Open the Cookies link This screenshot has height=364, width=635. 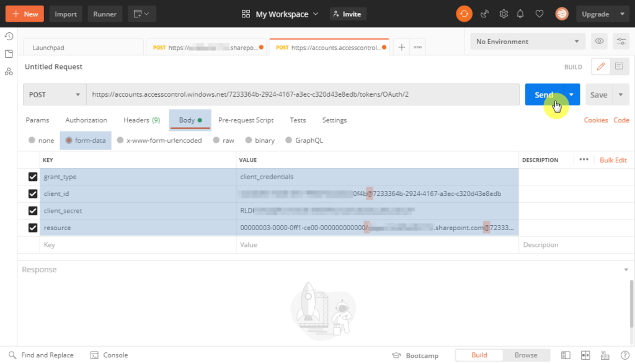tap(596, 120)
